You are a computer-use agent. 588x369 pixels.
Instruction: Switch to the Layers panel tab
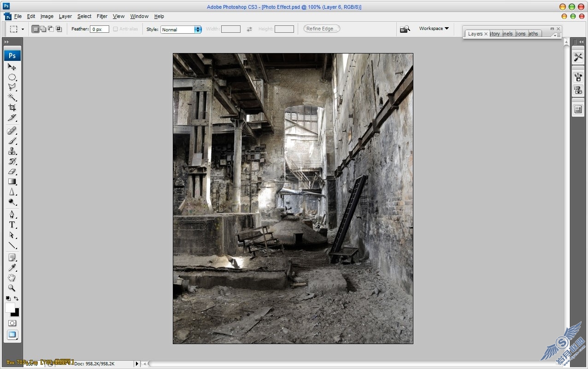coord(475,34)
